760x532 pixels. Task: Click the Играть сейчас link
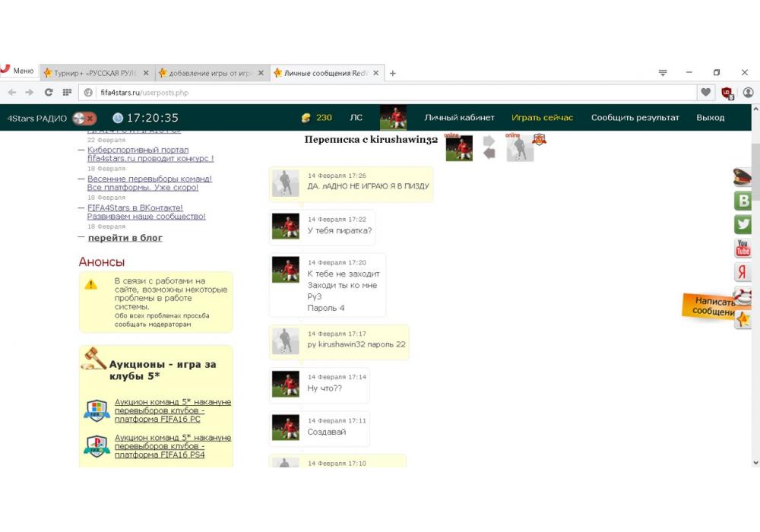click(x=542, y=118)
